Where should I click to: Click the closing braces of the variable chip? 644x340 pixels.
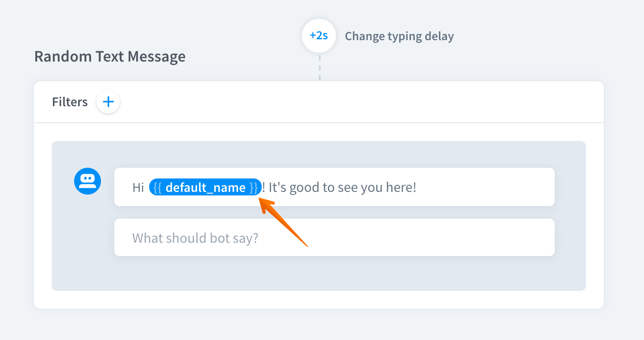[254, 187]
